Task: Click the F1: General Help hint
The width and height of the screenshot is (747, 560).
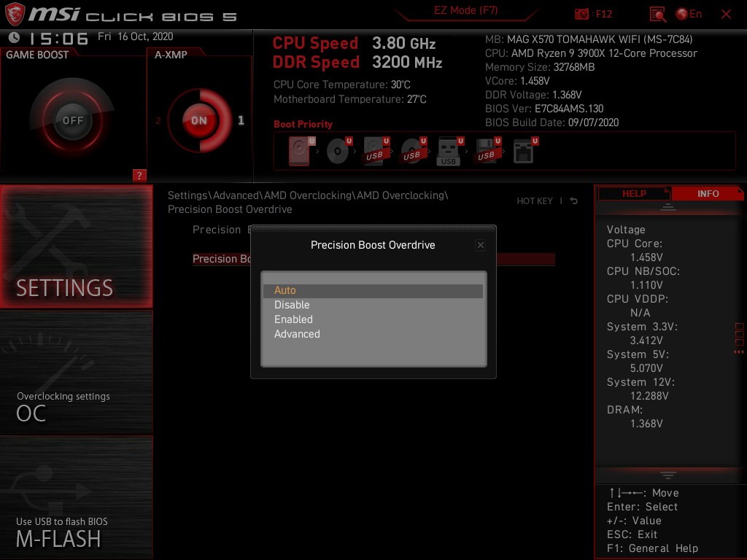Action: click(652, 548)
